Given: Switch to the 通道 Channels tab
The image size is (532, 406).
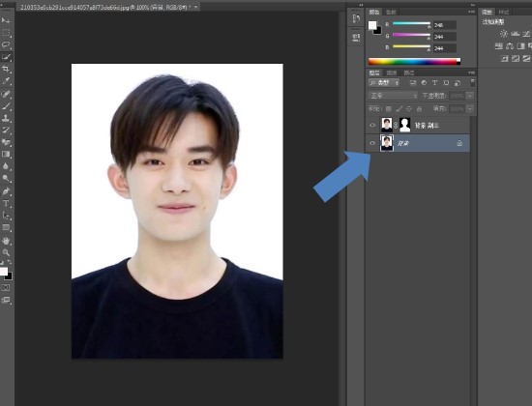Looking at the screenshot, I should tap(392, 72).
